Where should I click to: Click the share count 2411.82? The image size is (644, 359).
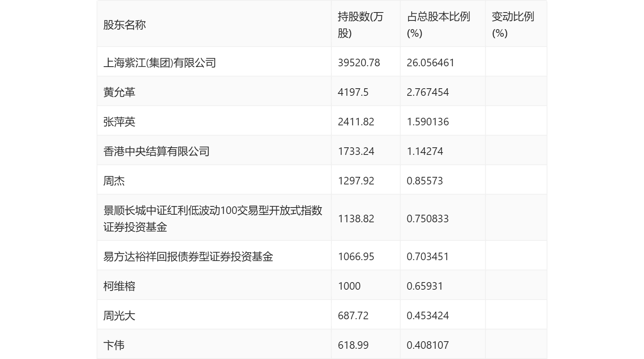[x=356, y=122]
